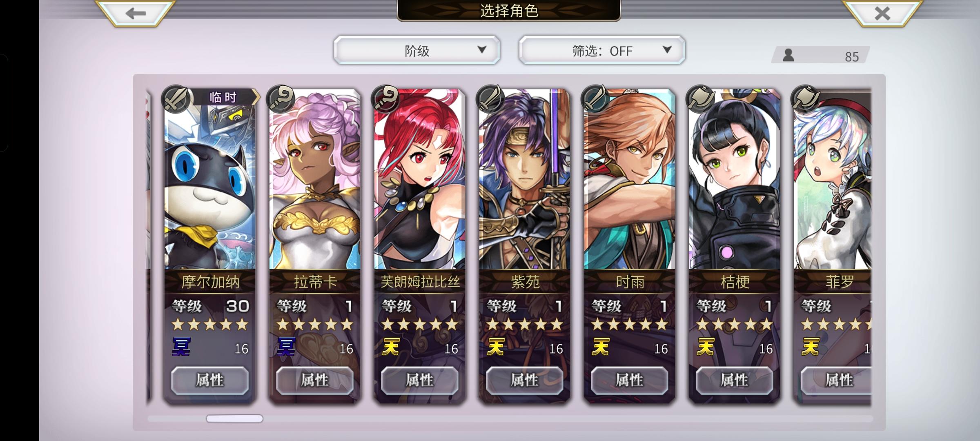The height and width of the screenshot is (441, 980).
Task: Click the 冥 element icon on 摩尔加纳
Action: [181, 347]
